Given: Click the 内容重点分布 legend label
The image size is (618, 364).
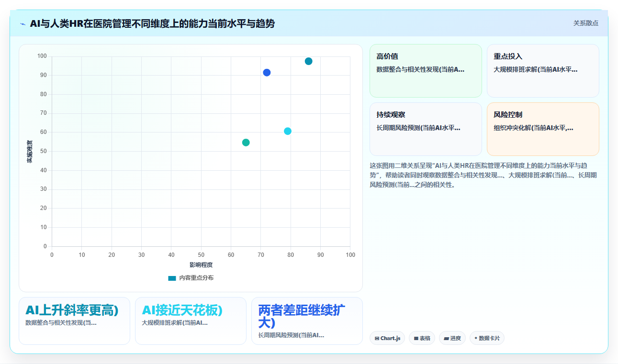Looking at the screenshot, I should click(x=196, y=278).
